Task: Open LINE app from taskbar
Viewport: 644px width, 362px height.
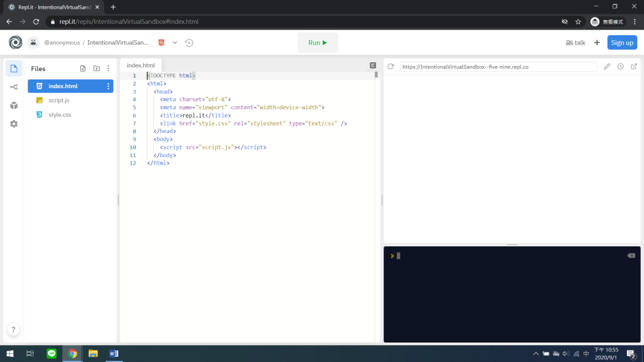Action: pyautogui.click(x=52, y=354)
